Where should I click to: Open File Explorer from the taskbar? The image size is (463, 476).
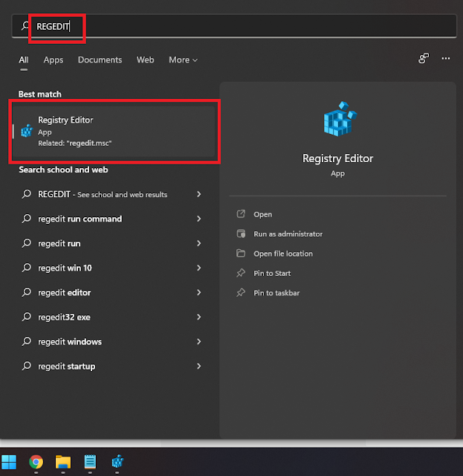[63, 462]
